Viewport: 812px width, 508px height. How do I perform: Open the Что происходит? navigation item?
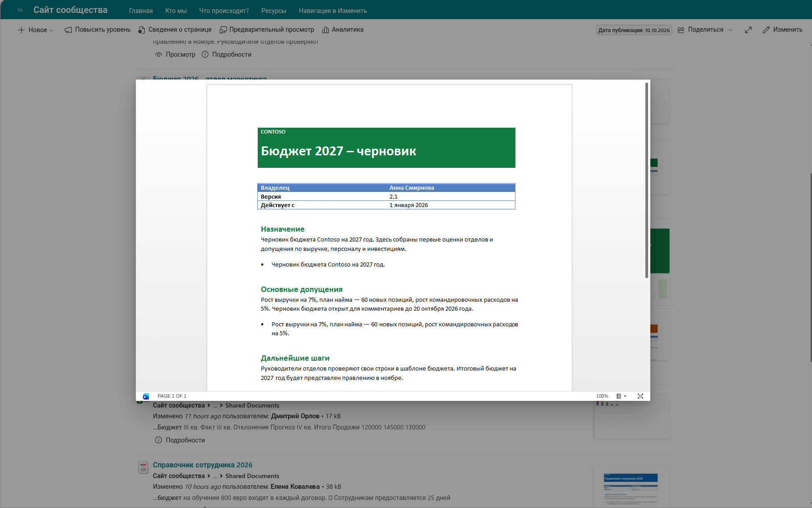pyautogui.click(x=224, y=11)
